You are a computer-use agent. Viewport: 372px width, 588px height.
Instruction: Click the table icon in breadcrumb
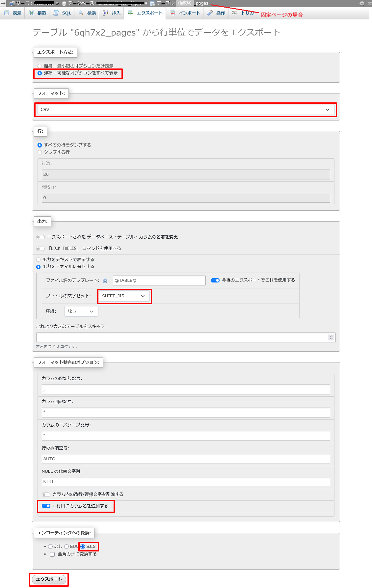152,3
